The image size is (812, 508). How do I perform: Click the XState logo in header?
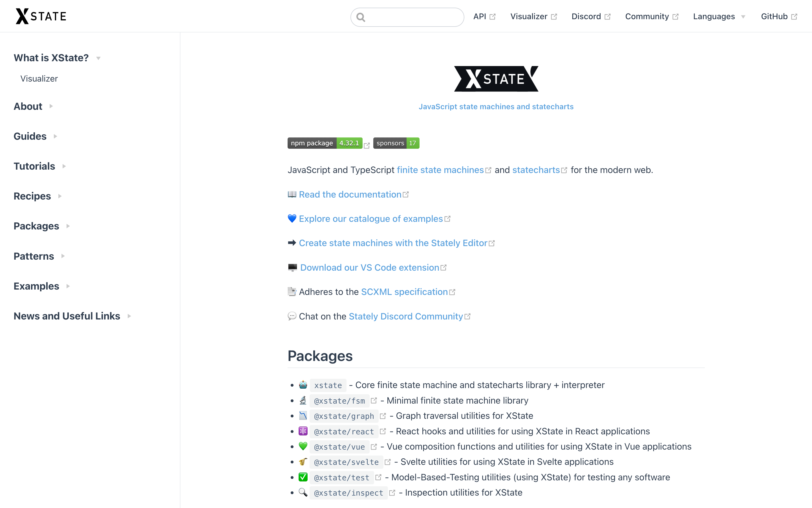[41, 16]
